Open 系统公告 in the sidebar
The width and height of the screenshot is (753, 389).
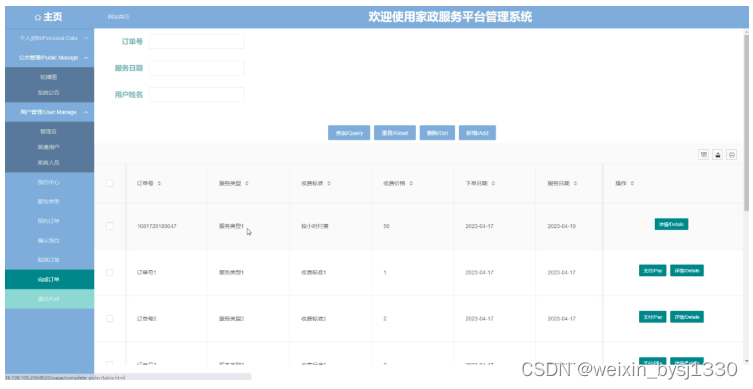(49, 93)
